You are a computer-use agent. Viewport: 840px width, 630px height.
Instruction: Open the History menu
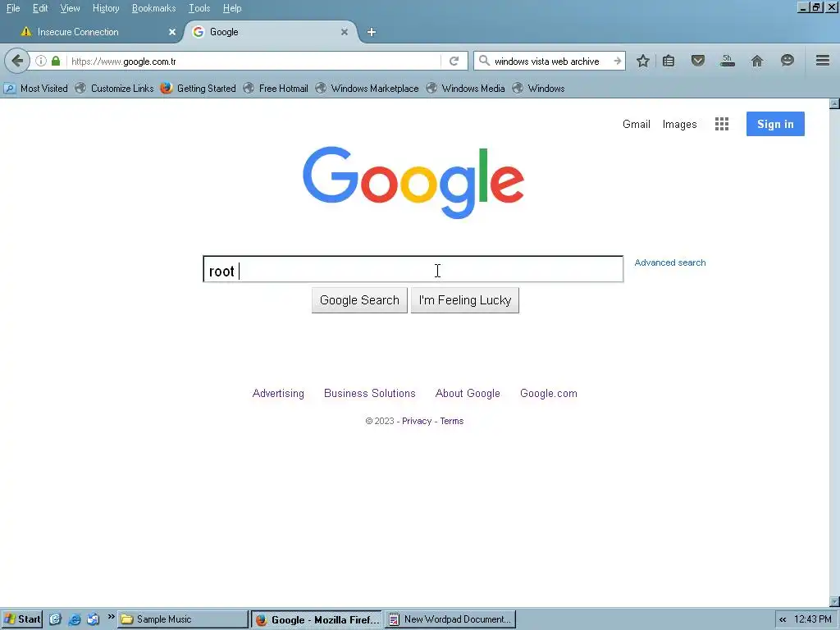[x=106, y=8]
